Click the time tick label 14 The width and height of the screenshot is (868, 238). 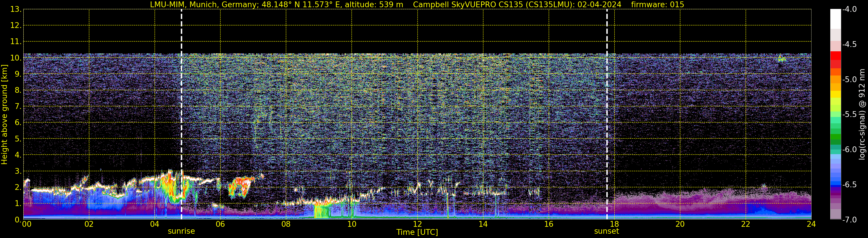point(483,224)
